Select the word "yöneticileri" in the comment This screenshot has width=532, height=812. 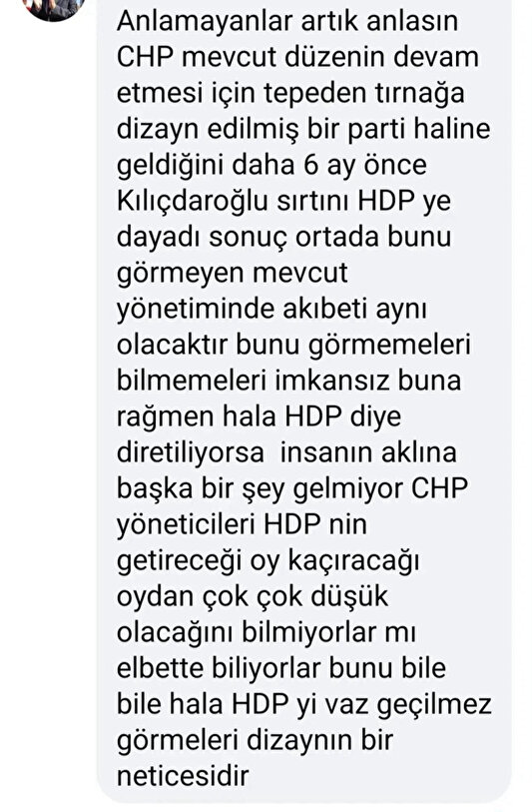[186, 525]
